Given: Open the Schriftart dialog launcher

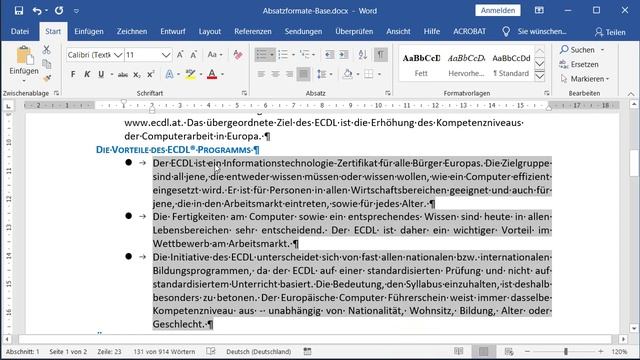Looking at the screenshot, I should 244,93.
